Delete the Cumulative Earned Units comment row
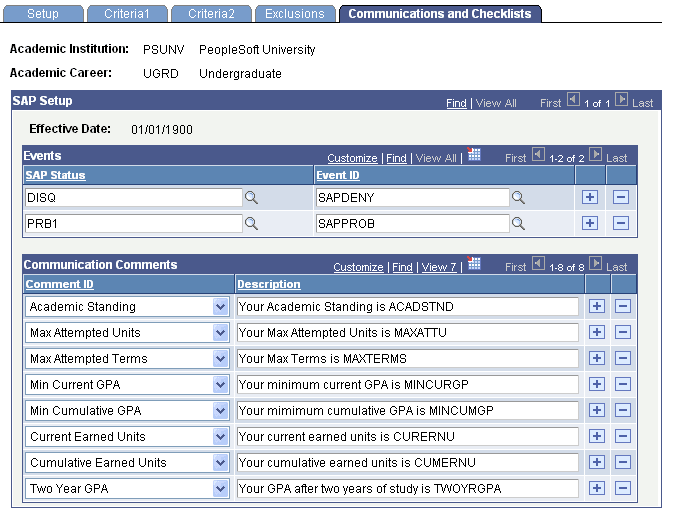The height and width of the screenshot is (515, 673). click(x=623, y=462)
